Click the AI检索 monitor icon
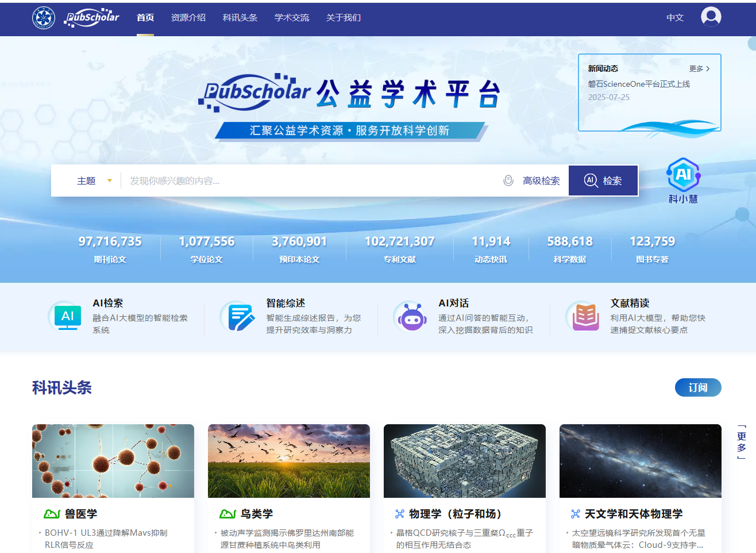Screen dimensions: 756x553 pos(67,317)
